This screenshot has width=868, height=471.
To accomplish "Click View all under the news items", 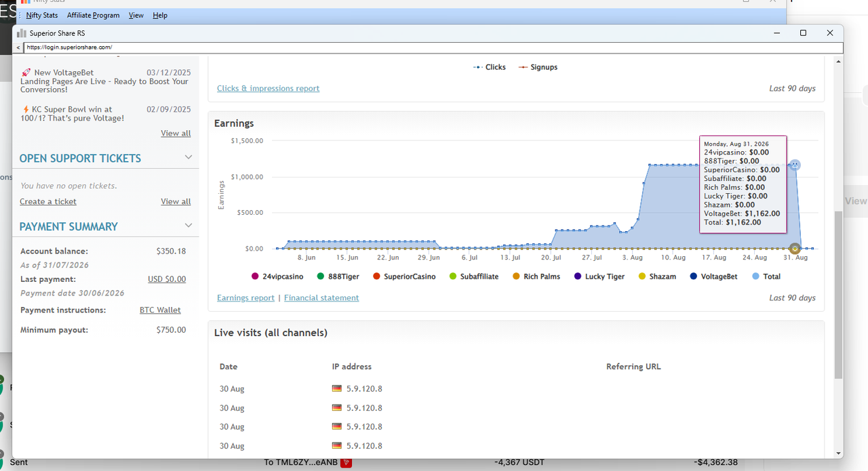I will click(x=176, y=133).
